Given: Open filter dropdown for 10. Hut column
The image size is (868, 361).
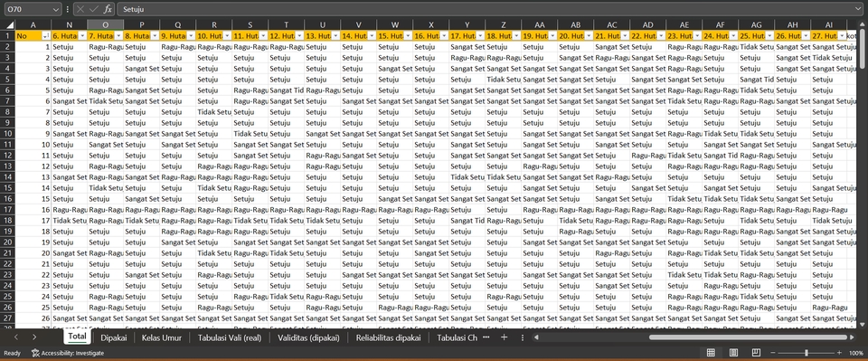Looking at the screenshot, I should (227, 35).
